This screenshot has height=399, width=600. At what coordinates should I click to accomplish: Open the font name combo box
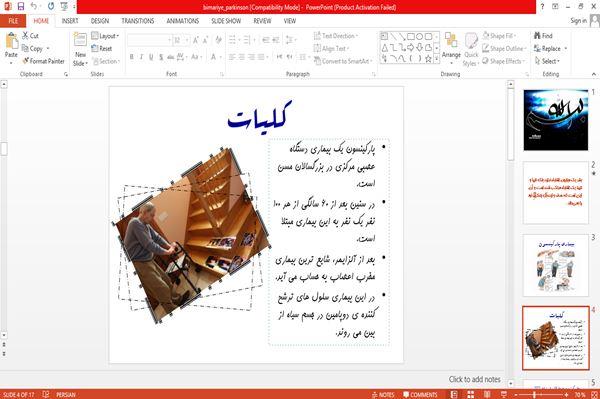(149, 40)
